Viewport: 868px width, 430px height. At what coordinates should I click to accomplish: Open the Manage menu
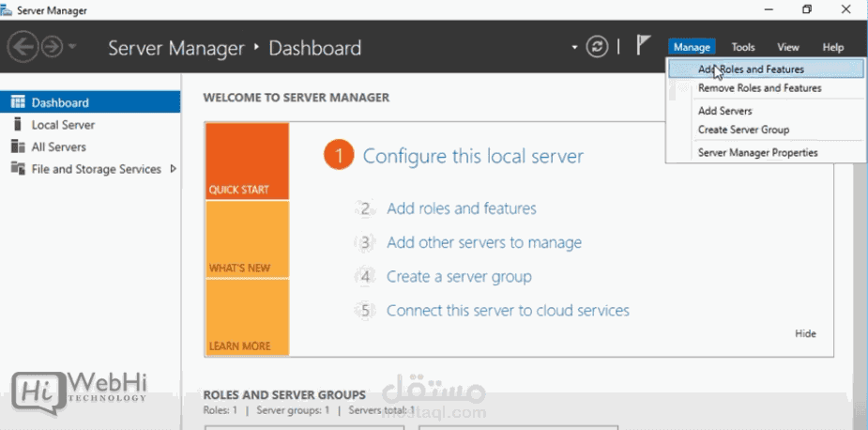(692, 47)
